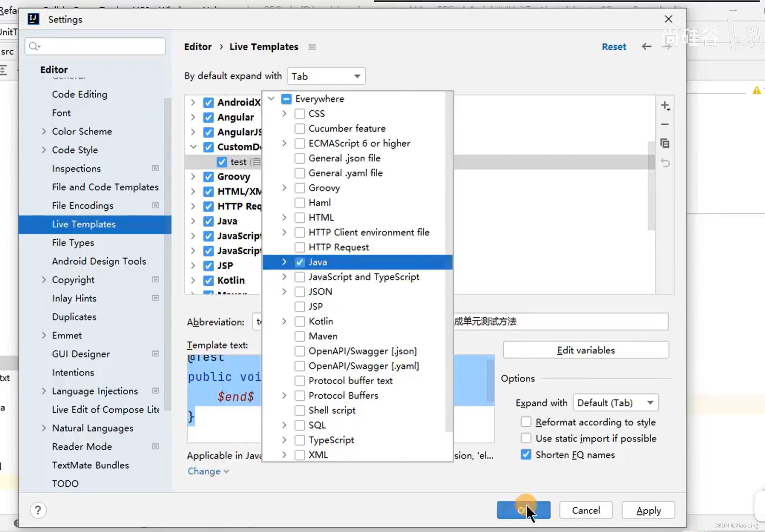Image resolution: width=765 pixels, height=532 pixels.
Task: Enable Reformat according to style
Action: [526, 422]
